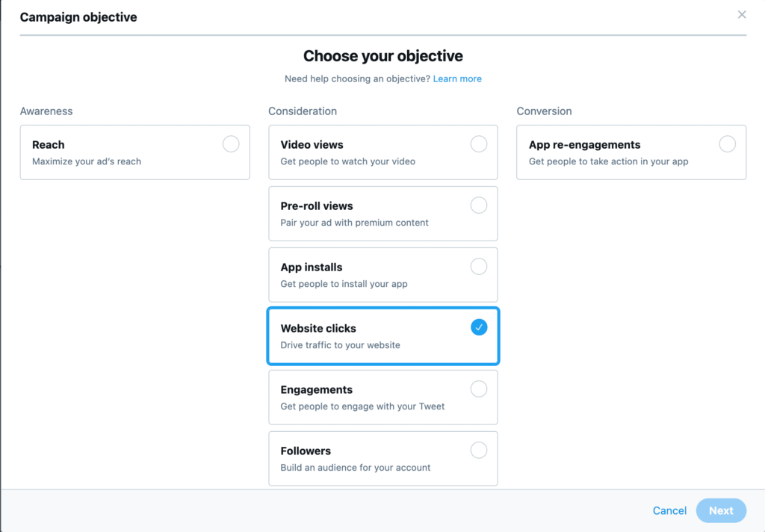This screenshot has width=765, height=532.
Task: Click 'Get people to engage with your Tweet'
Action: pos(362,406)
